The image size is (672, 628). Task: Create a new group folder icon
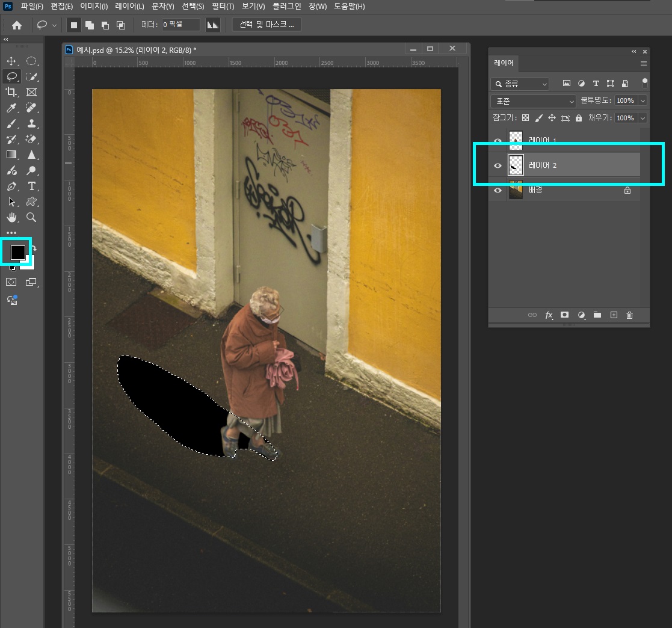point(597,315)
